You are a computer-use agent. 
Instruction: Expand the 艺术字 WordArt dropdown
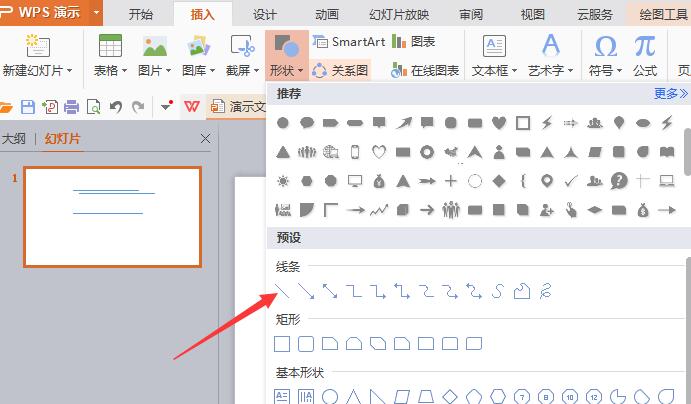pos(570,70)
